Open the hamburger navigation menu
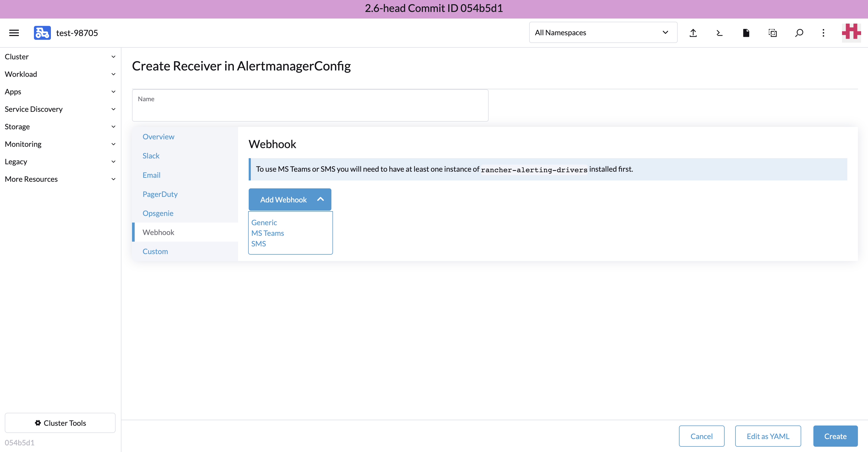Viewport: 868px width, 452px height. point(14,32)
